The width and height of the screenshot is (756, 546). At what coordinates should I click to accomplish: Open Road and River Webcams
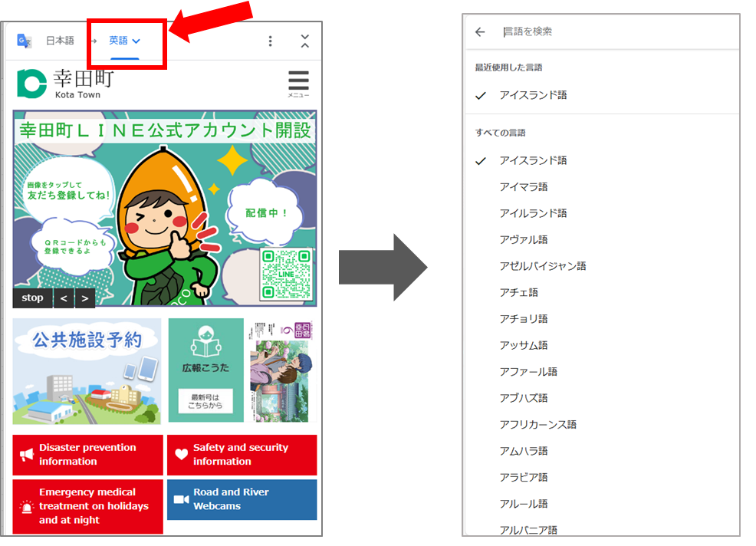(242, 499)
